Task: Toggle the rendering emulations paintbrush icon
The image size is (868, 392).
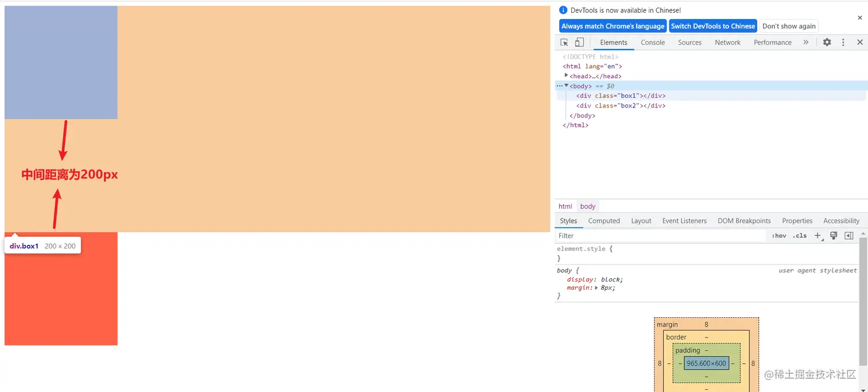Action: coord(834,236)
